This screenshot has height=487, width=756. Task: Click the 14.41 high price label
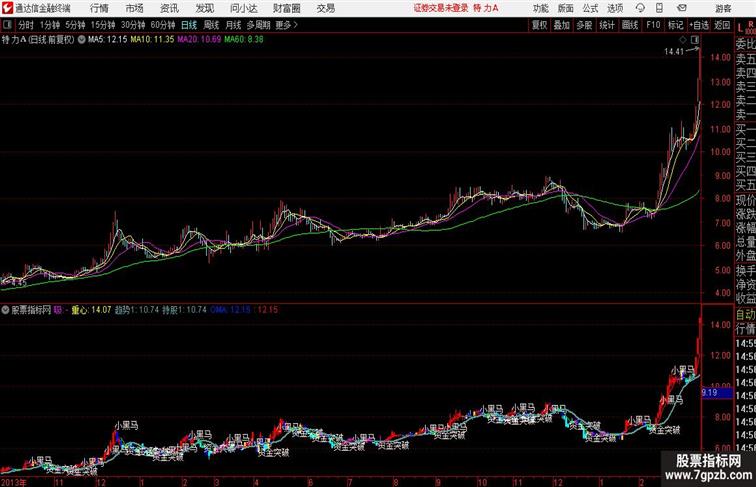(674, 52)
